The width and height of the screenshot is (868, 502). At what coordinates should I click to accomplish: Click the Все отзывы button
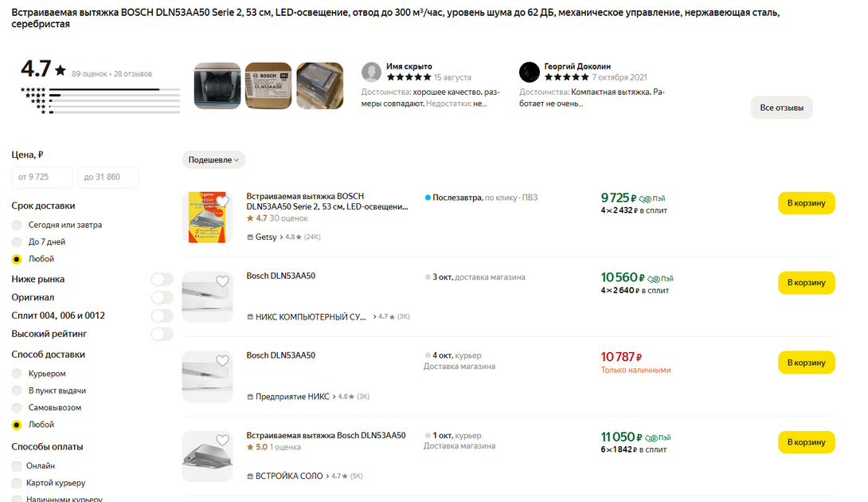point(781,108)
